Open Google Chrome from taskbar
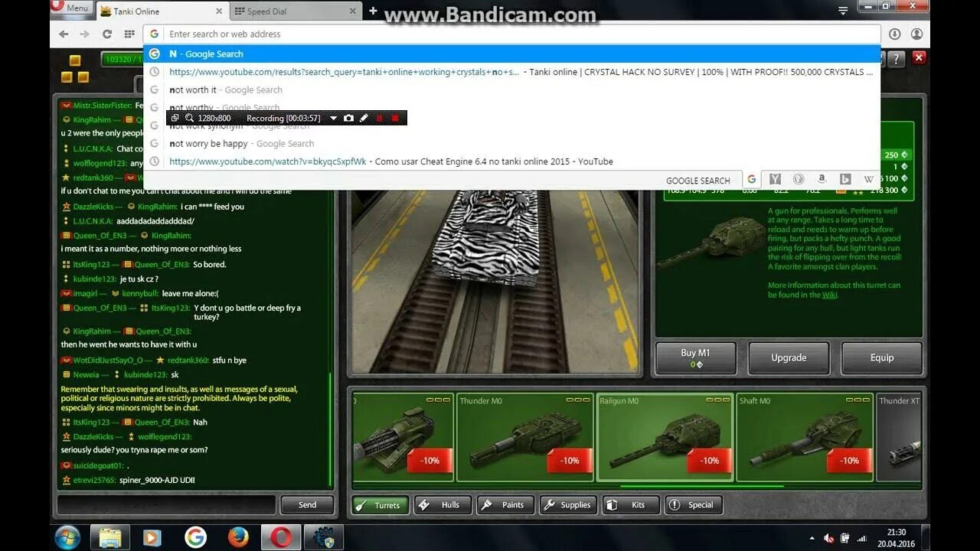The height and width of the screenshot is (551, 980). tap(195, 538)
